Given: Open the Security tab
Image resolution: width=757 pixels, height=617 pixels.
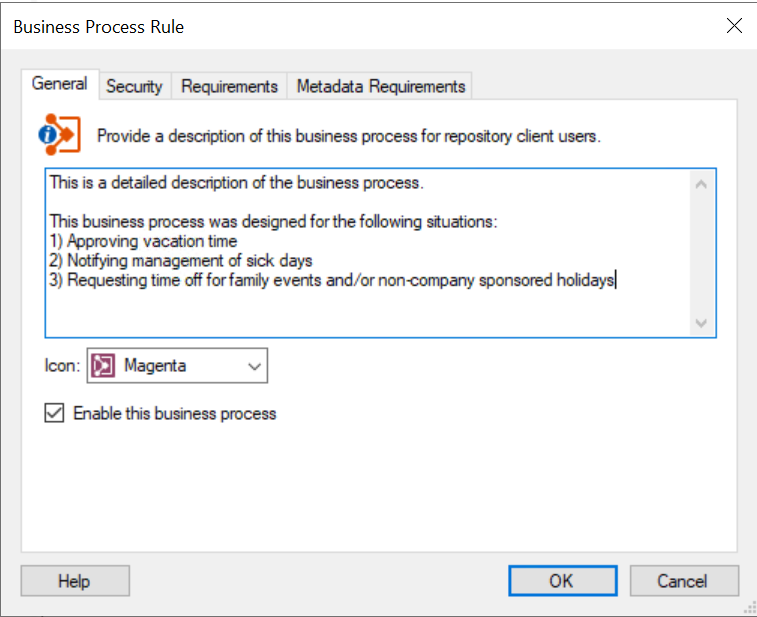Looking at the screenshot, I should pyautogui.click(x=134, y=87).
